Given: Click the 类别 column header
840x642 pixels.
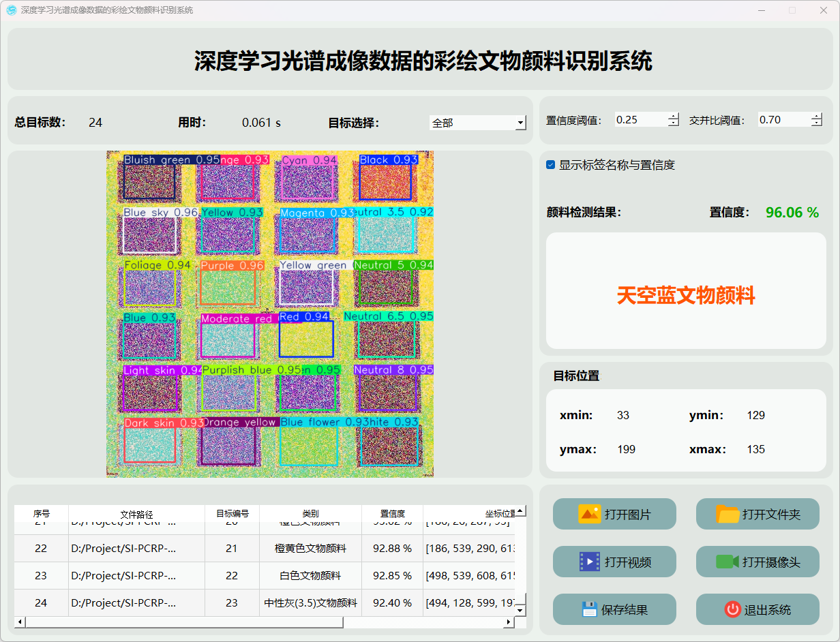Looking at the screenshot, I should tap(310, 514).
